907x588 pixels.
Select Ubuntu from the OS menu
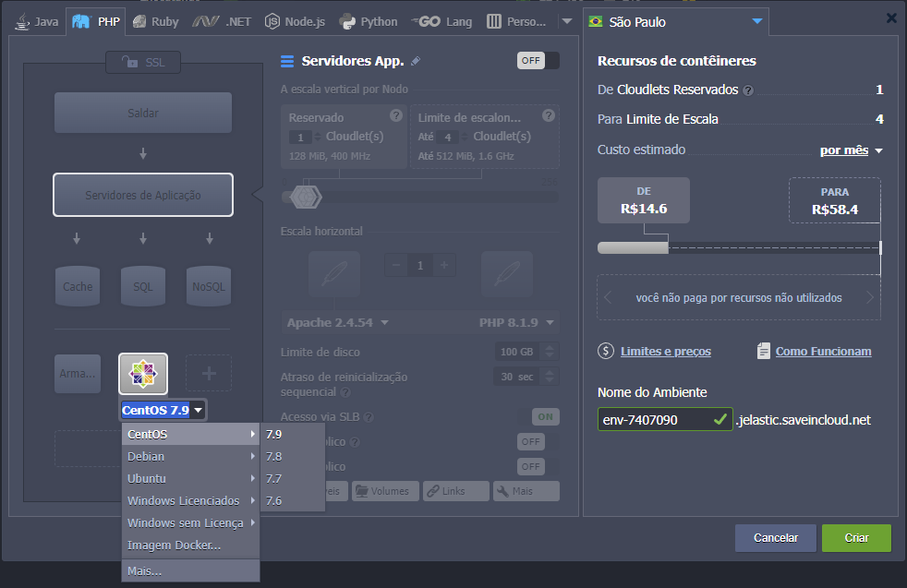click(147, 478)
